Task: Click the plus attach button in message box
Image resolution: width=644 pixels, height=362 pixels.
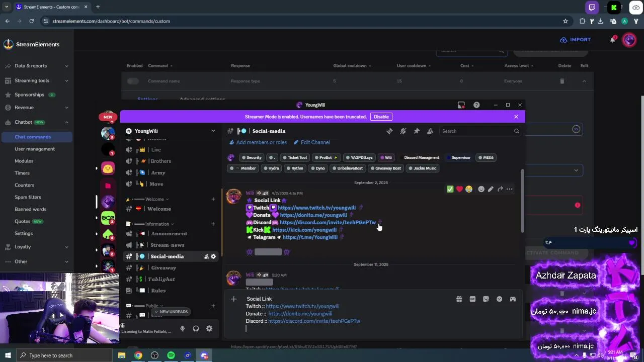Action: click(233, 299)
